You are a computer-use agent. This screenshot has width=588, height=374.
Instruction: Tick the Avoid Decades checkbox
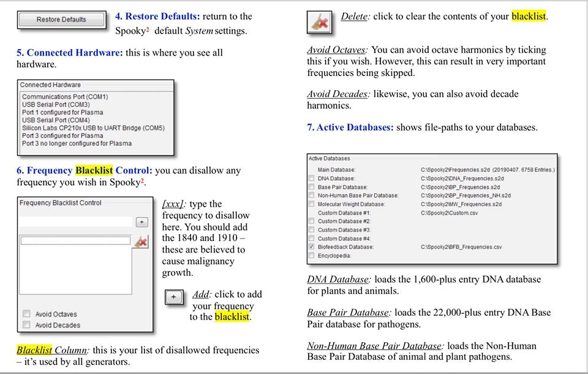click(26, 325)
